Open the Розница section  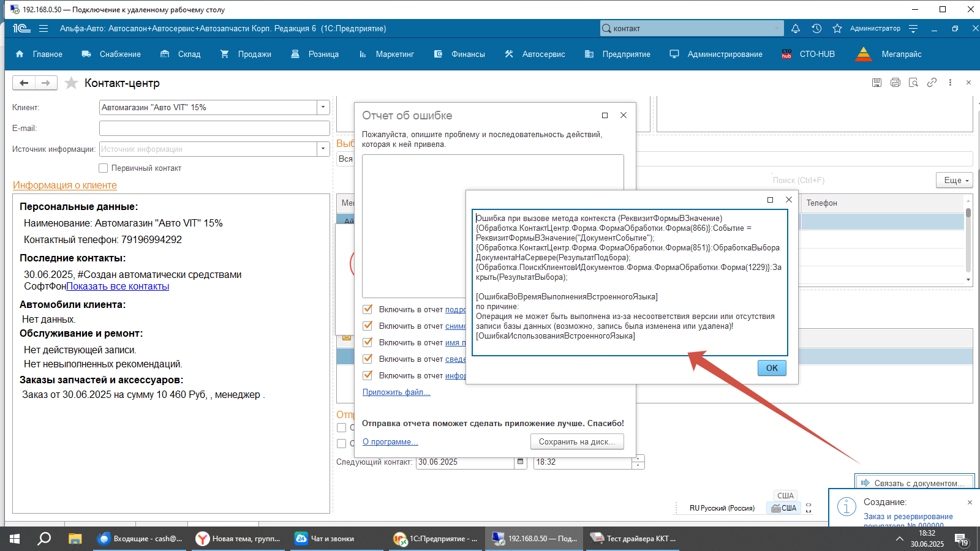click(x=315, y=54)
